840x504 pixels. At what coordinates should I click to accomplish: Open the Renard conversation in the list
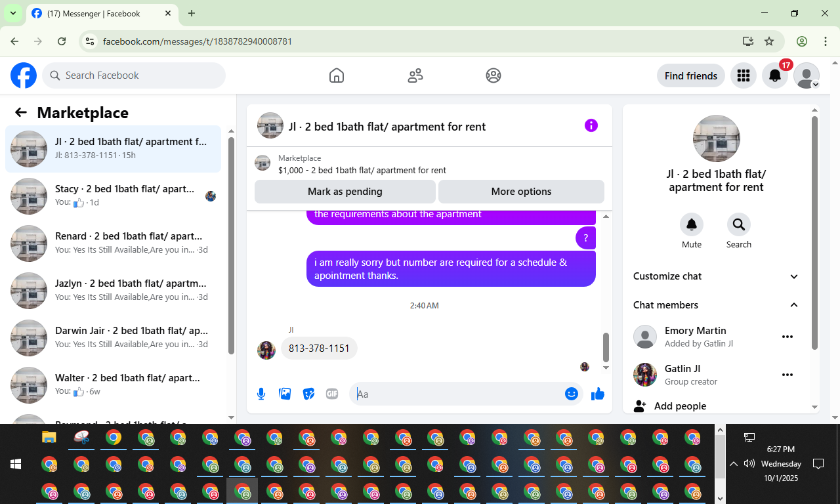(x=113, y=243)
